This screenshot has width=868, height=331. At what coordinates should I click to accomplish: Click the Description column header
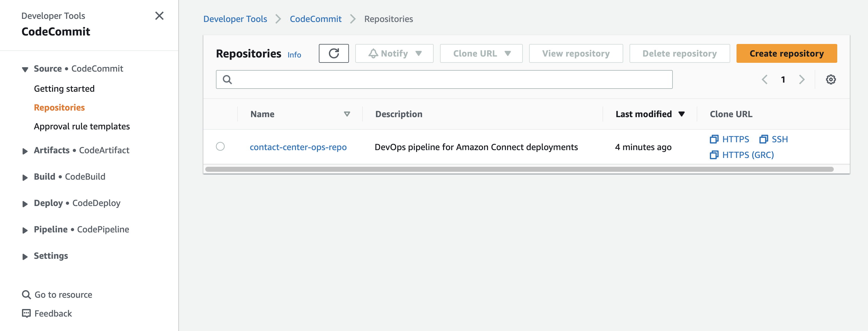point(399,114)
